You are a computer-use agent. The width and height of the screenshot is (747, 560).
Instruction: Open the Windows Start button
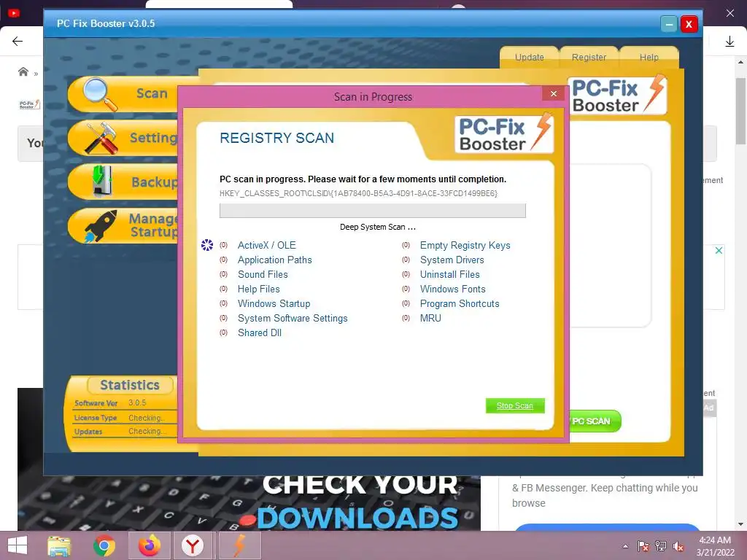(18, 545)
